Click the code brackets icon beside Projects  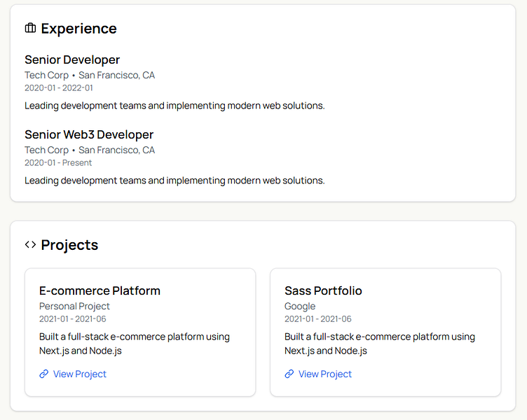point(30,245)
